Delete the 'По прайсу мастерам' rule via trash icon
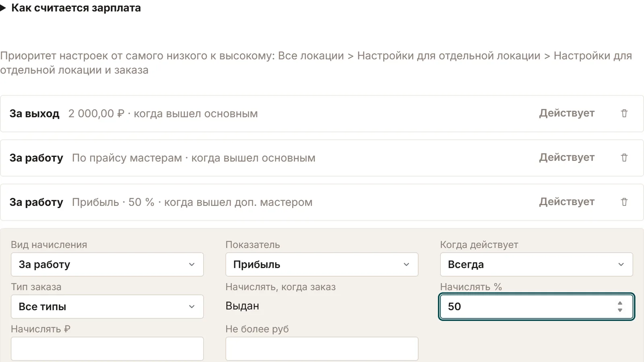Screen dimensions: 644x362 point(624,158)
